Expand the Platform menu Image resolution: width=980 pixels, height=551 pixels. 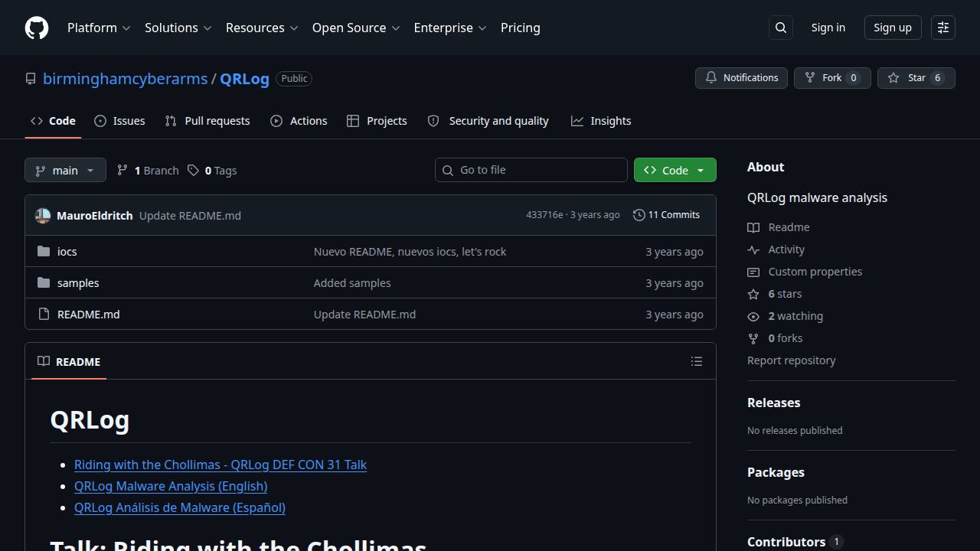pos(99,28)
